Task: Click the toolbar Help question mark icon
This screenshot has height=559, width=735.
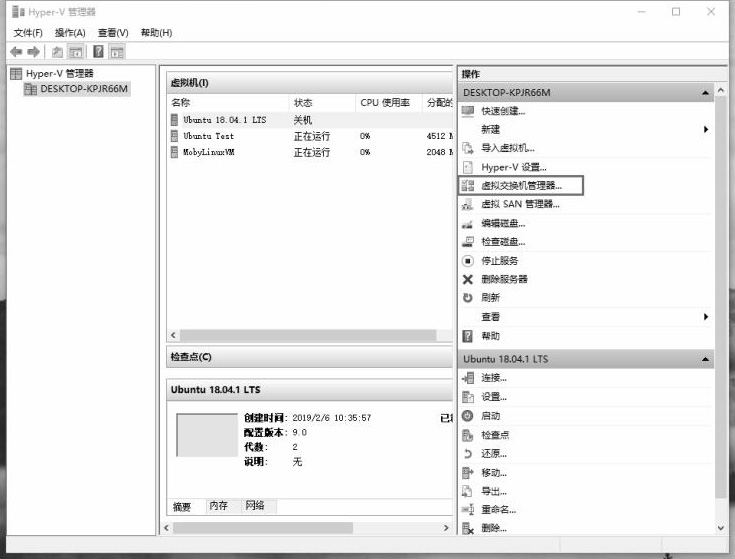Action: point(99,52)
